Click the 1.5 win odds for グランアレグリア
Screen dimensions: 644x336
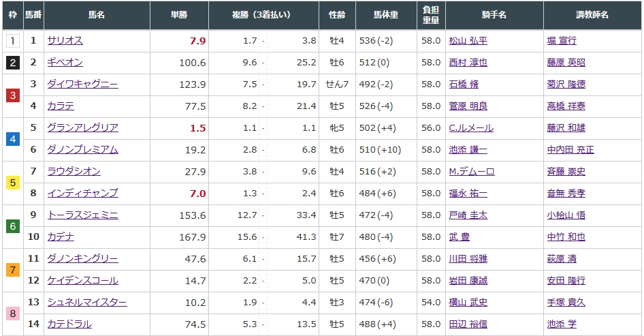pos(198,128)
